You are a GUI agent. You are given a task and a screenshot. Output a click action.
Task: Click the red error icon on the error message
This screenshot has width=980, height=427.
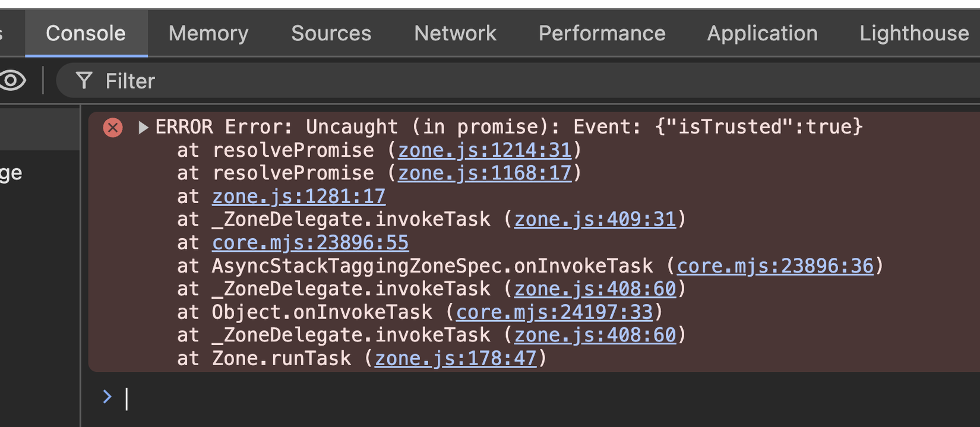pyautogui.click(x=113, y=127)
